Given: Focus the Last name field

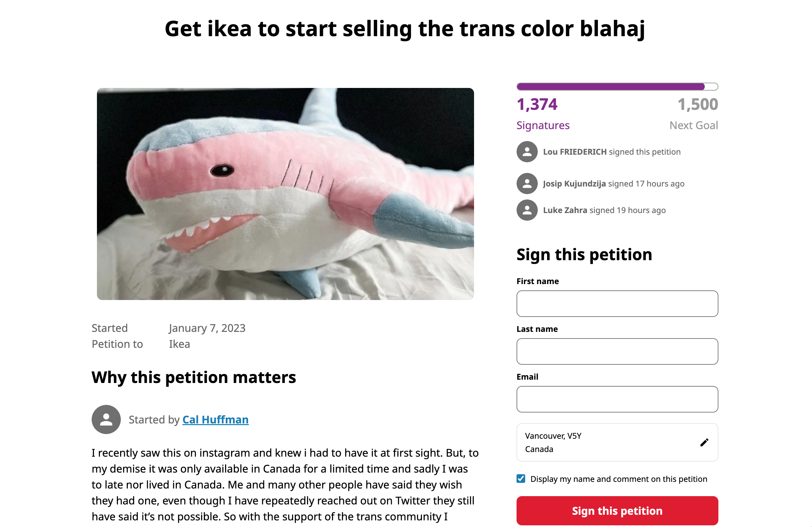Looking at the screenshot, I should point(617,351).
